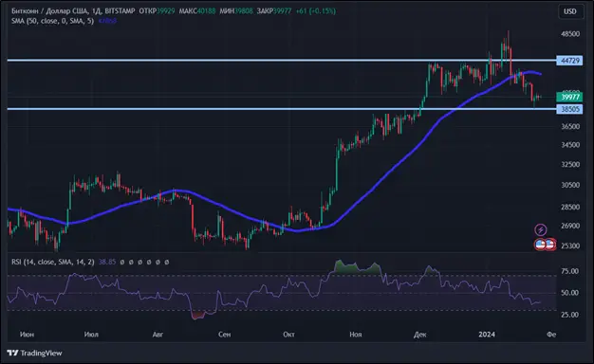594x364 pixels.
Task: Select the SMA (50, close, 0, SMA, 5) legend
Action: [x=52, y=21]
